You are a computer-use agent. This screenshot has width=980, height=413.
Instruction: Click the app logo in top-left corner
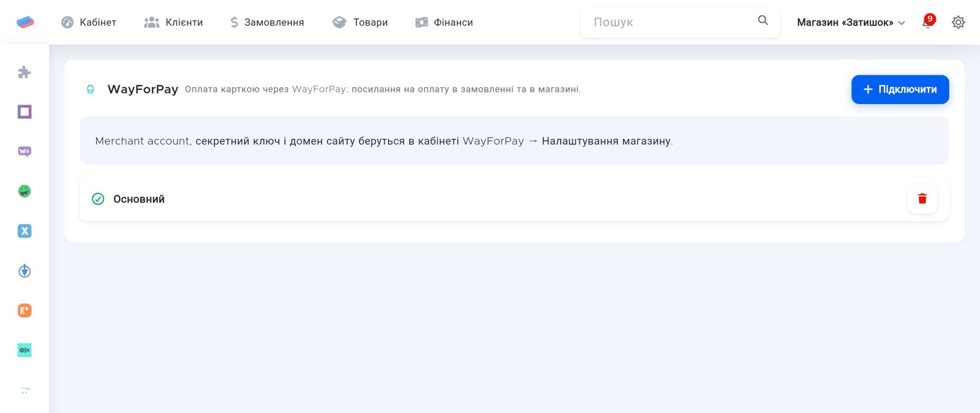point(25,22)
